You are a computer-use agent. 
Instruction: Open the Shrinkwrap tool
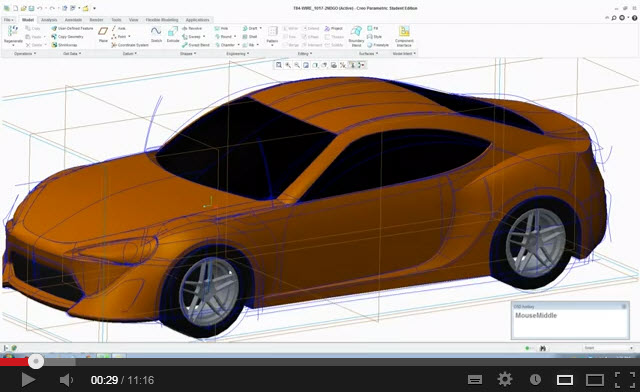(64, 45)
